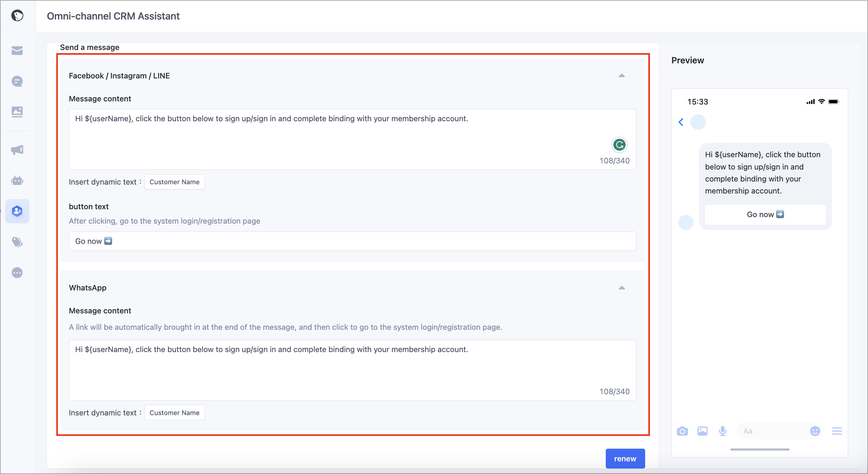The height and width of the screenshot is (474, 868).
Task: Click the Go now button in preview
Action: click(765, 214)
